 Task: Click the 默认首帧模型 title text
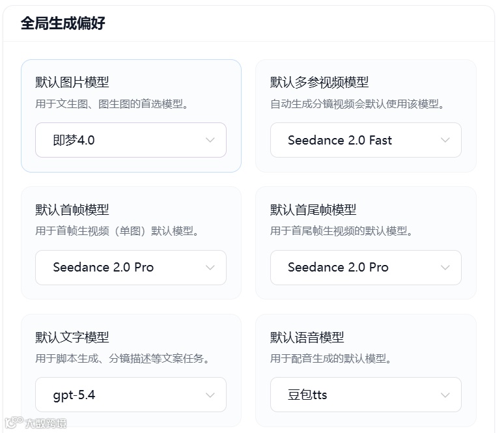(72, 210)
